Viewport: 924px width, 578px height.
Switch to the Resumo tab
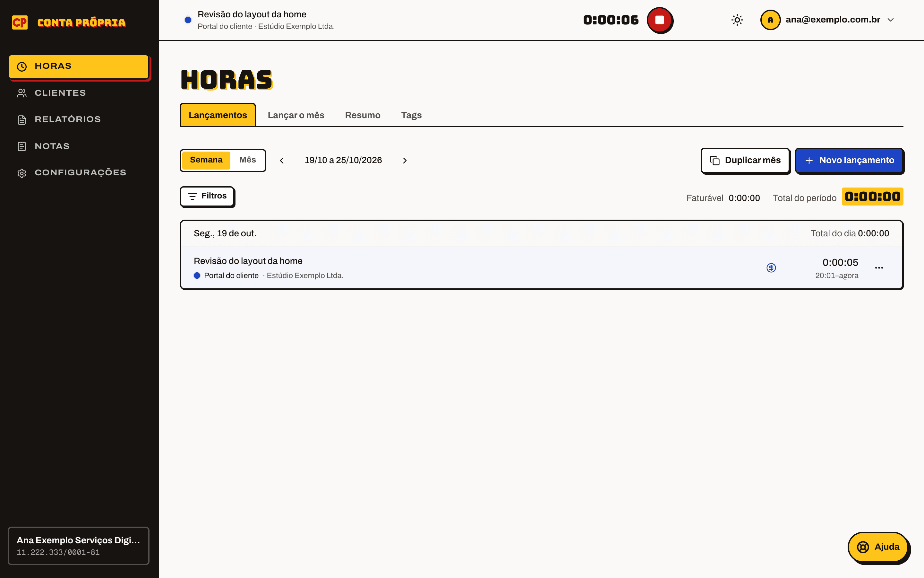(363, 115)
